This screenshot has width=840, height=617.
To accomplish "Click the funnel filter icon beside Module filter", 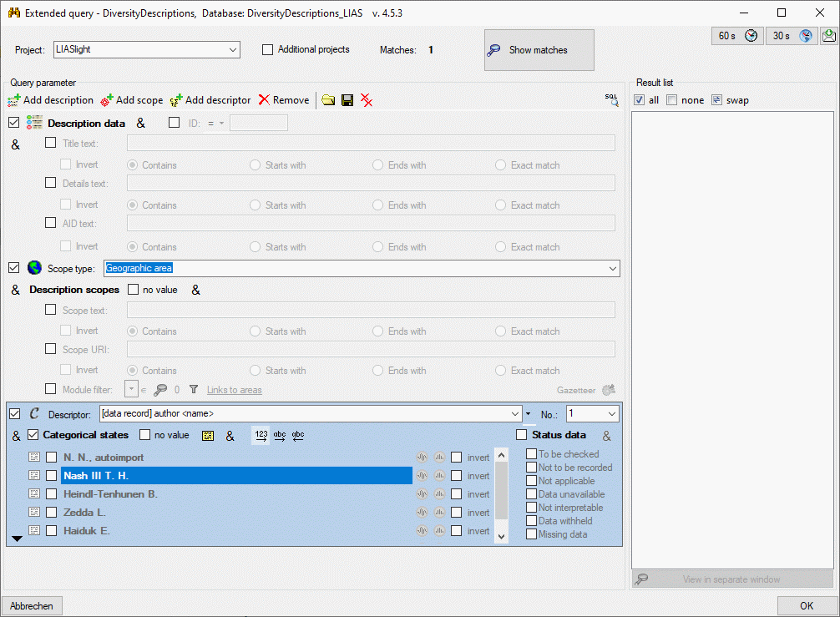I will point(194,389).
